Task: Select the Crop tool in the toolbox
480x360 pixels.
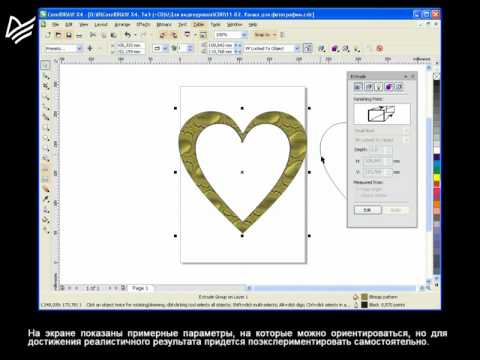Action: tap(45, 86)
